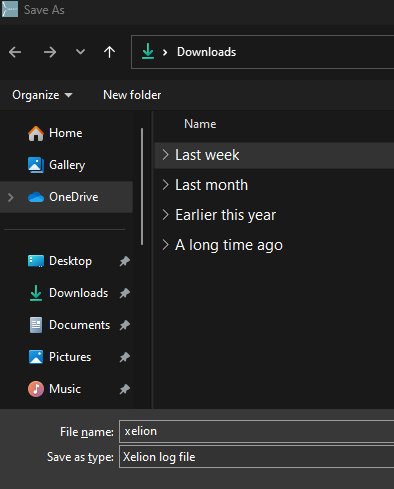Screen dimensions: 394x489
Task: Expand the Earlier this year group
Action: coord(165,215)
